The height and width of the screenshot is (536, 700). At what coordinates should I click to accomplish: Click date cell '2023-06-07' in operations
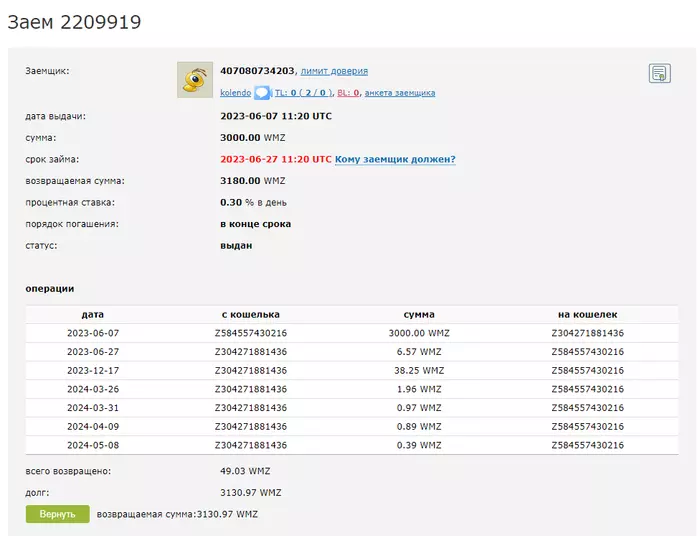click(x=93, y=333)
